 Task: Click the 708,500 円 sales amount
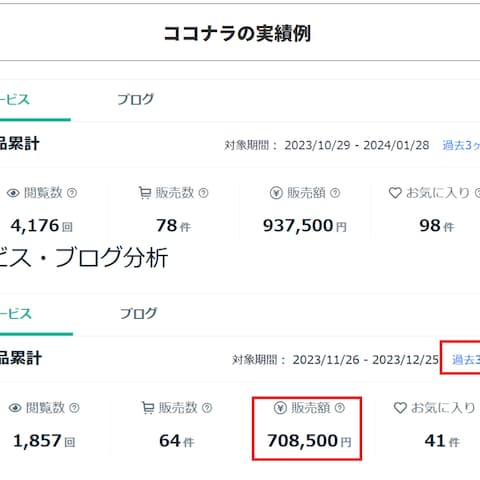(309, 441)
